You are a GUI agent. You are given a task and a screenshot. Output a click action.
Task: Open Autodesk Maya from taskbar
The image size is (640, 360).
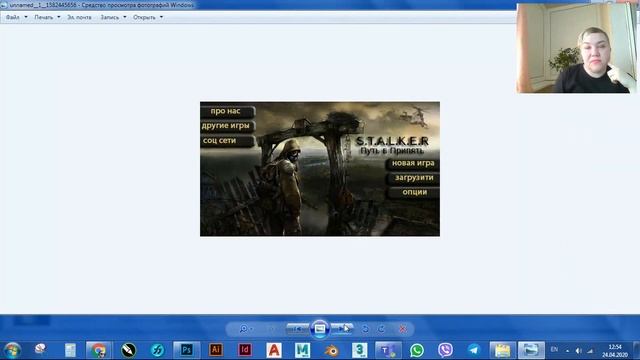click(302, 350)
